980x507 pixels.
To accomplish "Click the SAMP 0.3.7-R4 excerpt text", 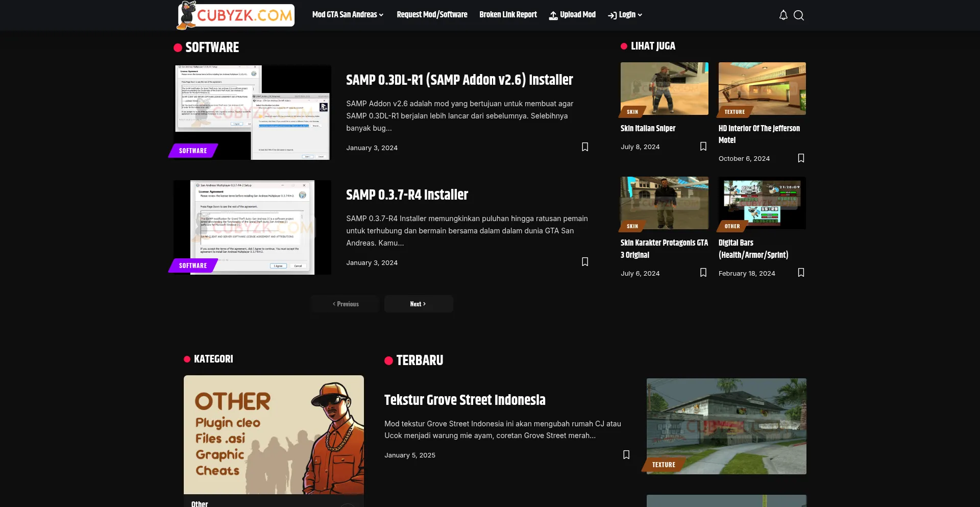I will 467,231.
